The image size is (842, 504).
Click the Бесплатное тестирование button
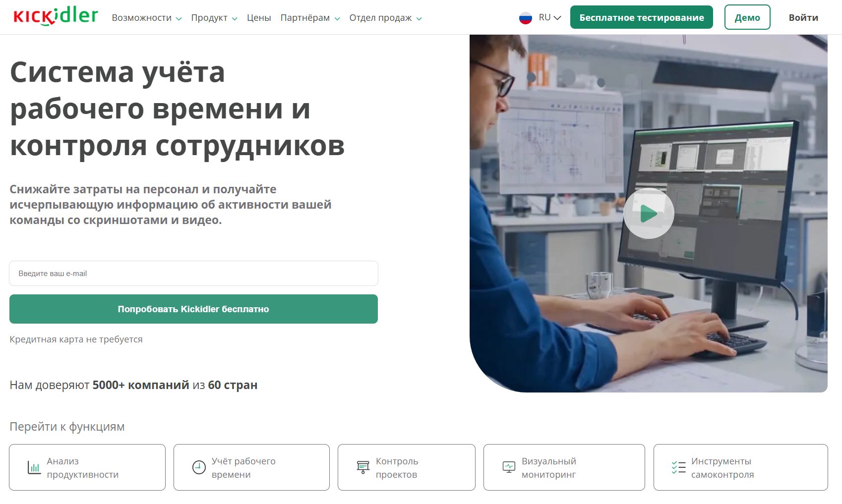point(642,17)
